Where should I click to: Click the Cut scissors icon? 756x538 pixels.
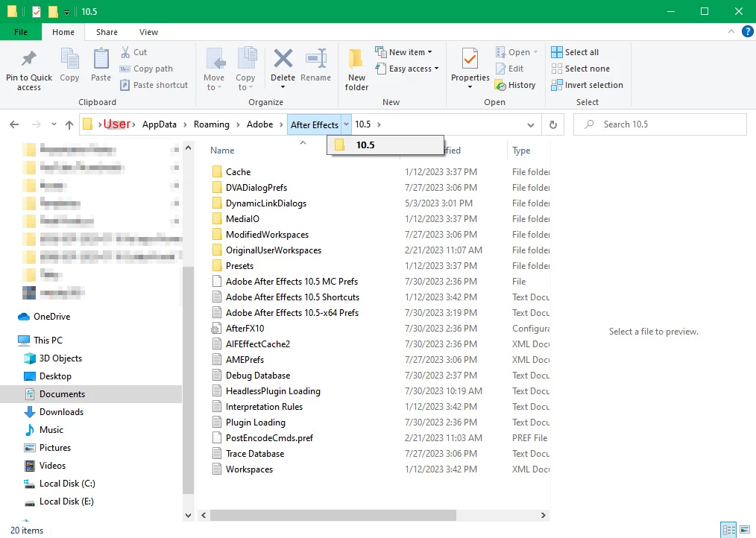coord(125,52)
